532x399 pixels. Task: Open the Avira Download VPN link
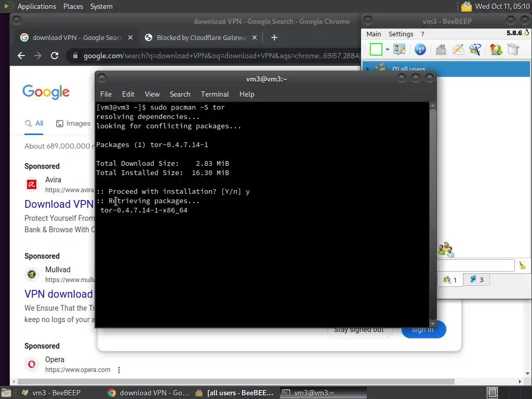[59, 204]
